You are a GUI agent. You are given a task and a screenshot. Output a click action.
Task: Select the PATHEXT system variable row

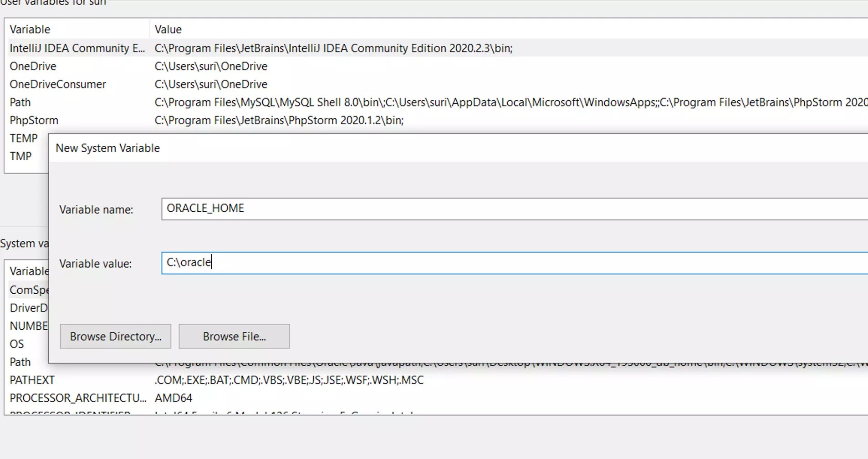[x=31, y=380]
